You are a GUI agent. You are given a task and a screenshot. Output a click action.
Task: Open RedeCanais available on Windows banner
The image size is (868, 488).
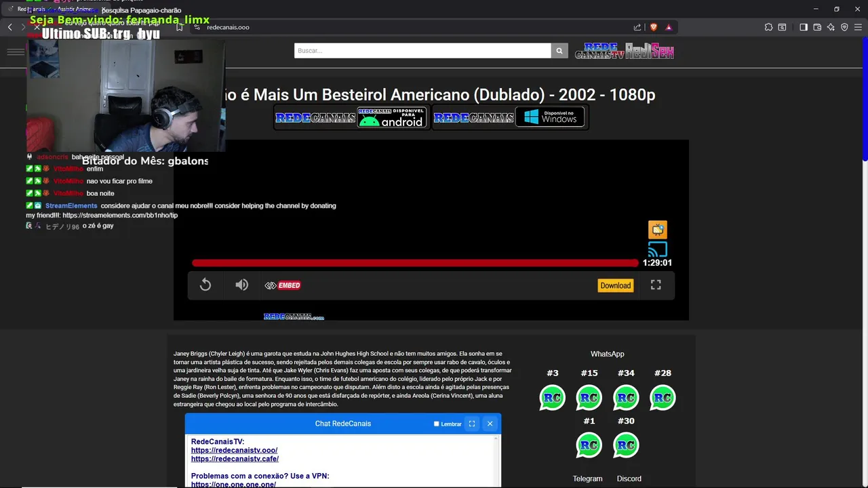(509, 117)
